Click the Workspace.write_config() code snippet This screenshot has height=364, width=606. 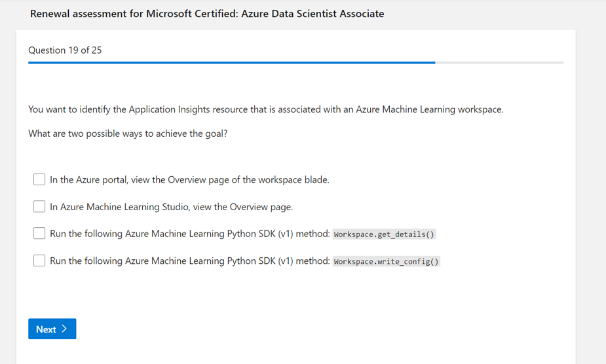coord(386,262)
